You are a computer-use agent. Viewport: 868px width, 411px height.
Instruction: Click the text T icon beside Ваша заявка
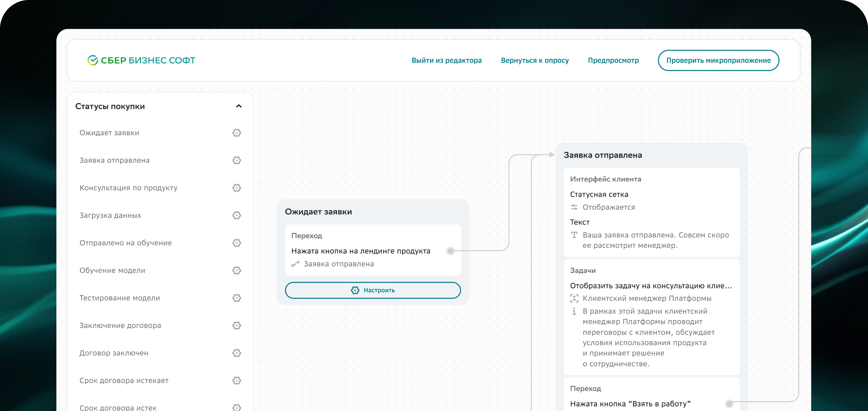574,235
